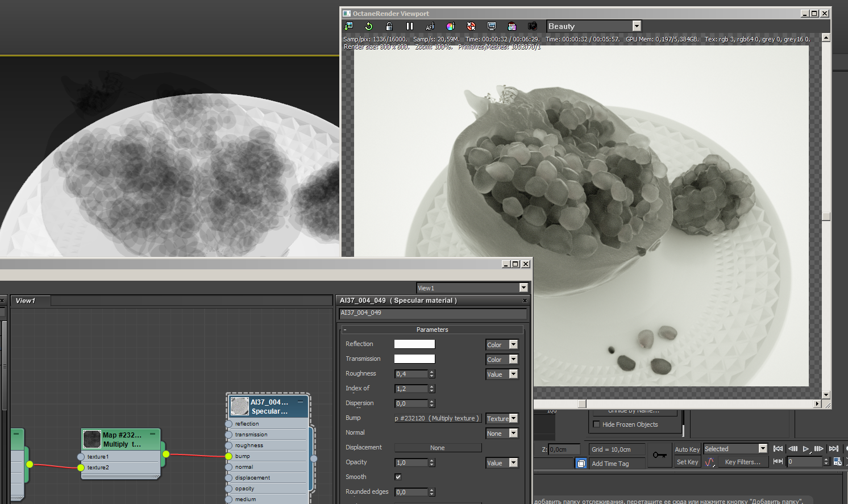The height and width of the screenshot is (504, 848).
Task: Open the Bump type Texture dropdown
Action: pyautogui.click(x=513, y=418)
